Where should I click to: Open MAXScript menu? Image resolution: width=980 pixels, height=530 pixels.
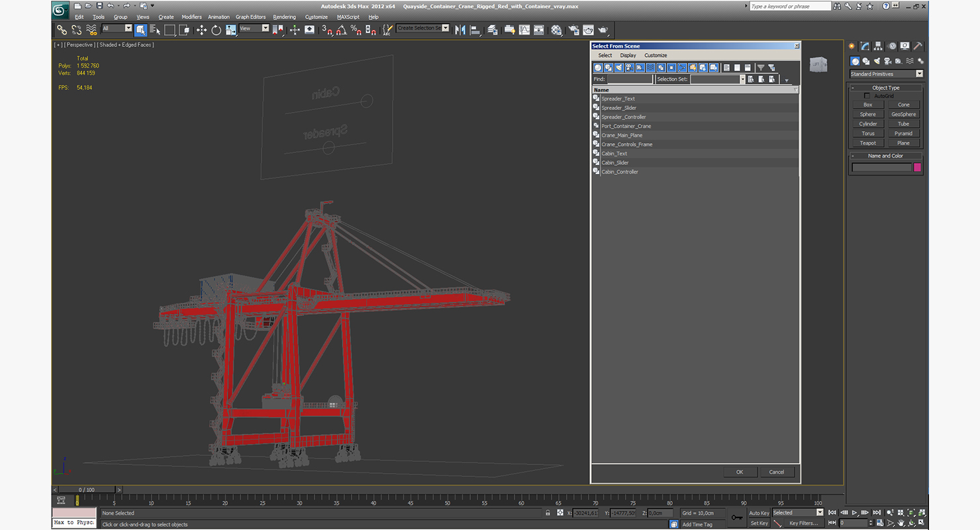click(348, 17)
